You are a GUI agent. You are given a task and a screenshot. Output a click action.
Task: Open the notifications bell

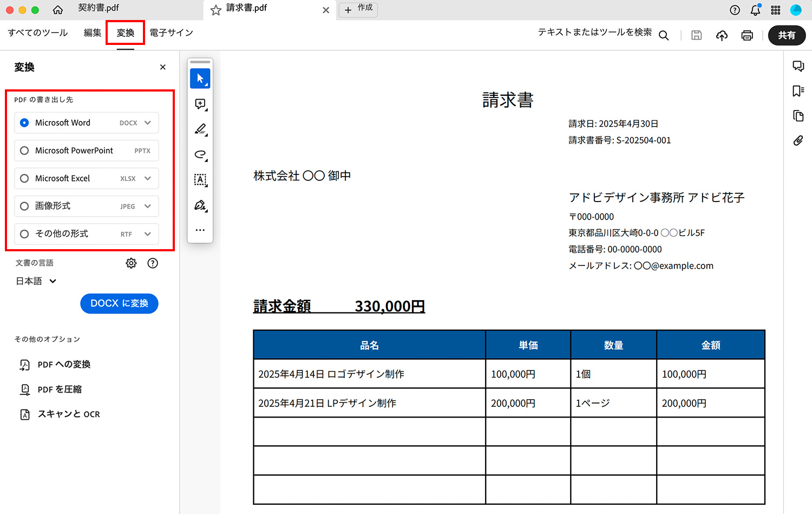pos(755,10)
